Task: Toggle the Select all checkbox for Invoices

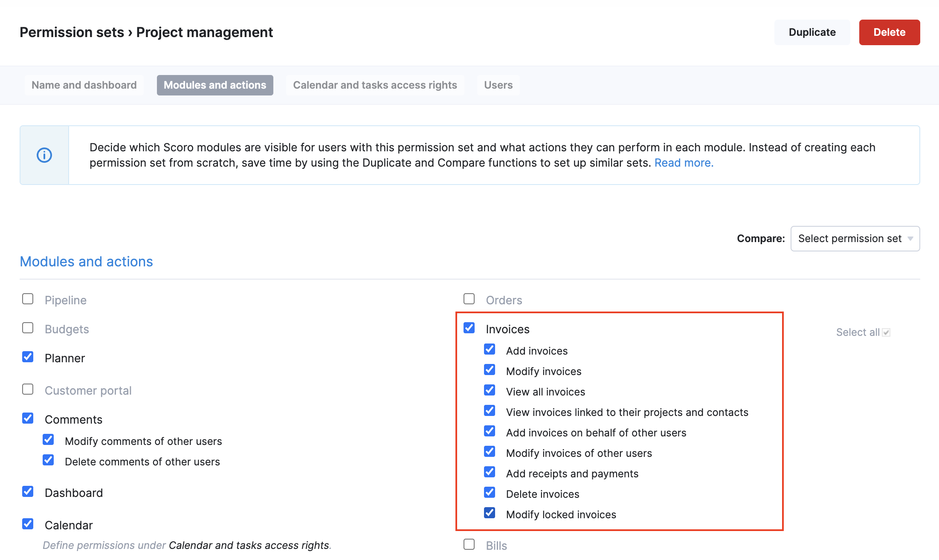Action: point(886,333)
